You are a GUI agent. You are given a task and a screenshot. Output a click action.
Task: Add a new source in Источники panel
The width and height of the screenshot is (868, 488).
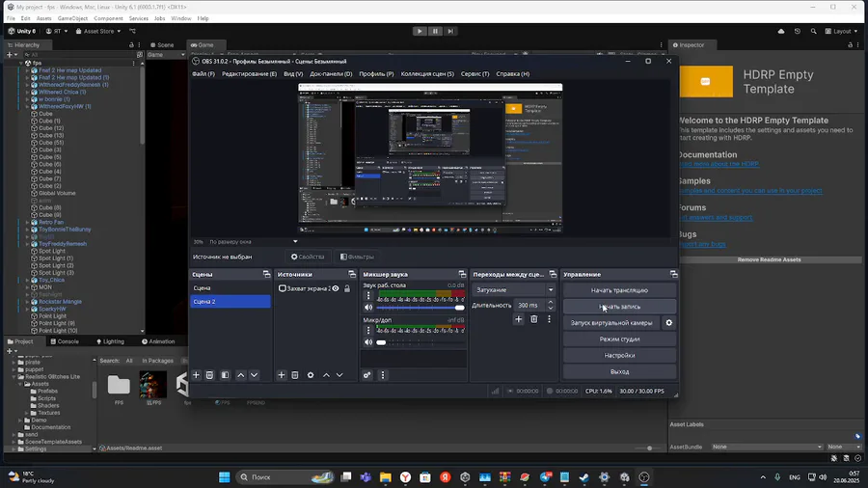pos(282,375)
